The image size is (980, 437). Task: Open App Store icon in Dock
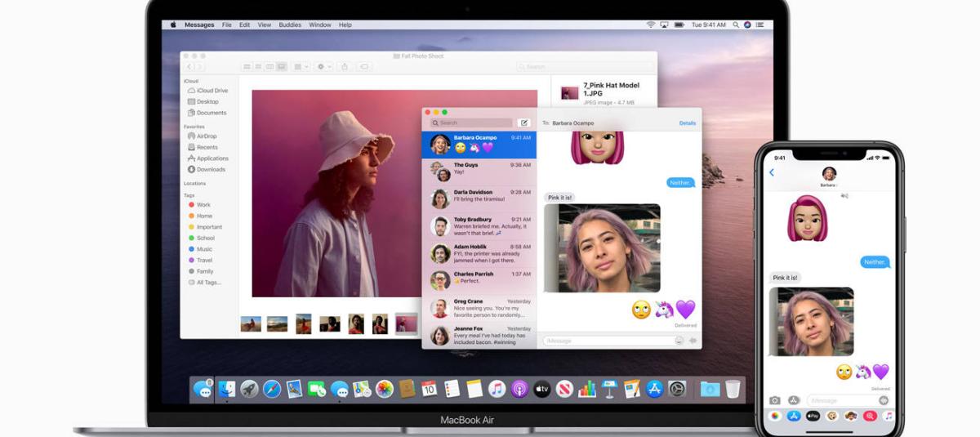point(654,389)
